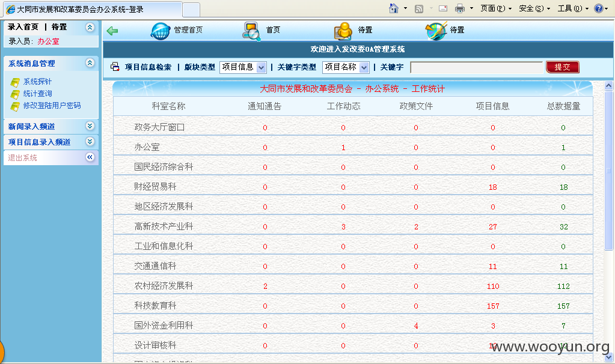Expand the 项目信息录入频道 section
The width and height of the screenshot is (615, 364).
pos(90,141)
